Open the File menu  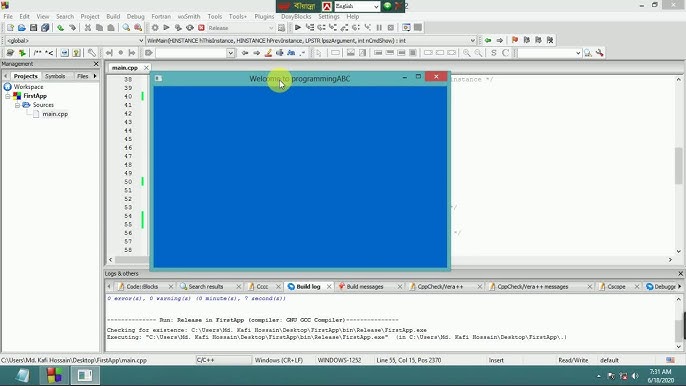point(8,17)
